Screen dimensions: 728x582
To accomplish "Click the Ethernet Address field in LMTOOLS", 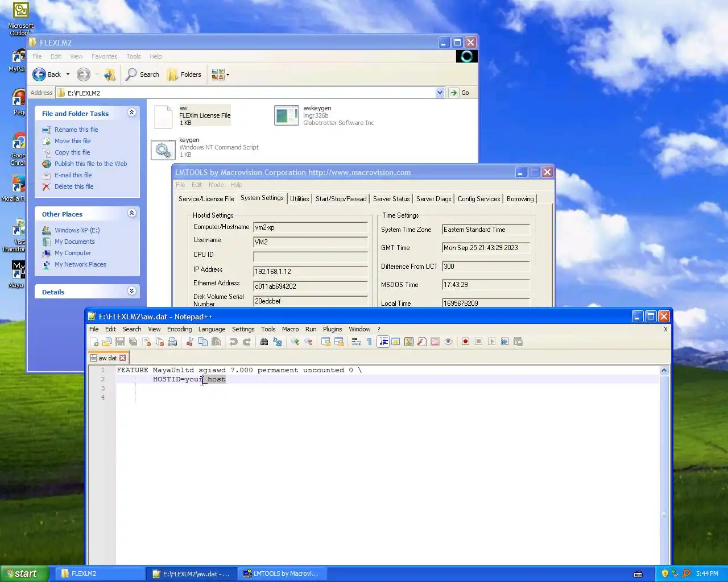I will pyautogui.click(x=311, y=286).
